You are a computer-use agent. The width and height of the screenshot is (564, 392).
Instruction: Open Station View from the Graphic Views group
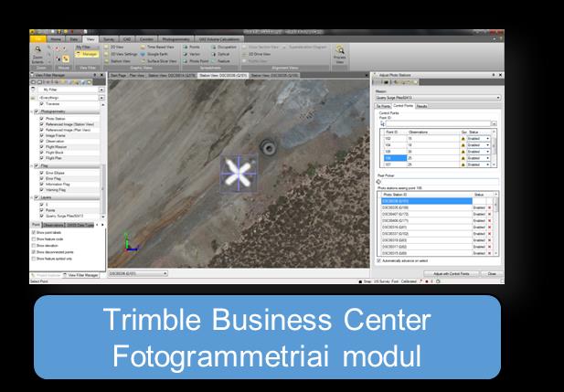(118, 61)
